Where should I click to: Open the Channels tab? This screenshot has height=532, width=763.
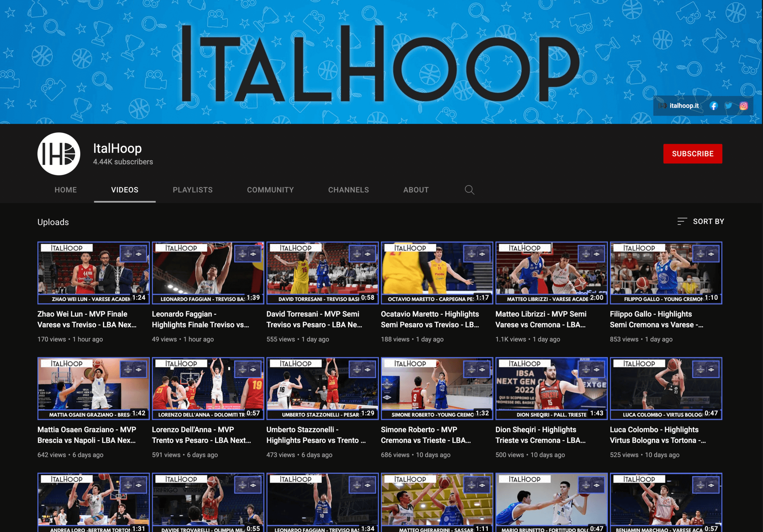point(349,190)
